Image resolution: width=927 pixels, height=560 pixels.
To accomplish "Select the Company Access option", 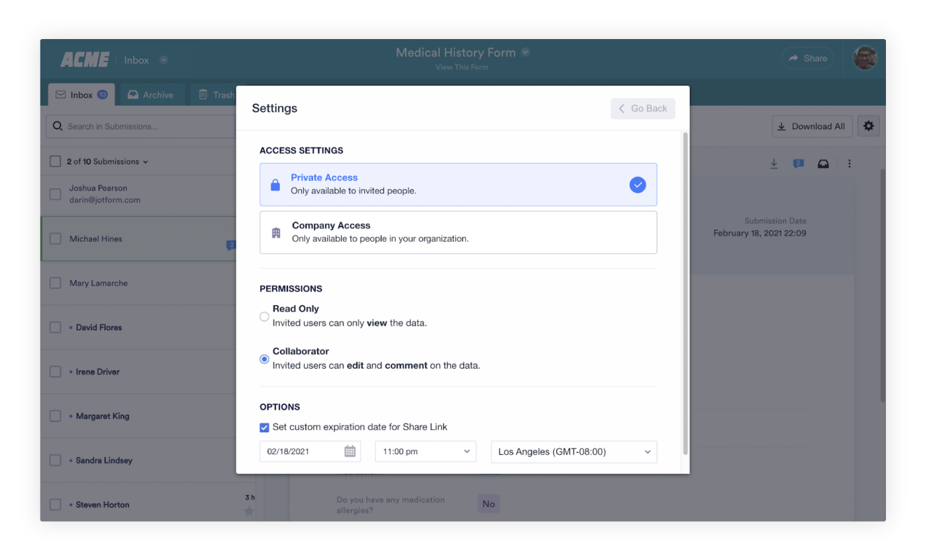I will [x=458, y=232].
